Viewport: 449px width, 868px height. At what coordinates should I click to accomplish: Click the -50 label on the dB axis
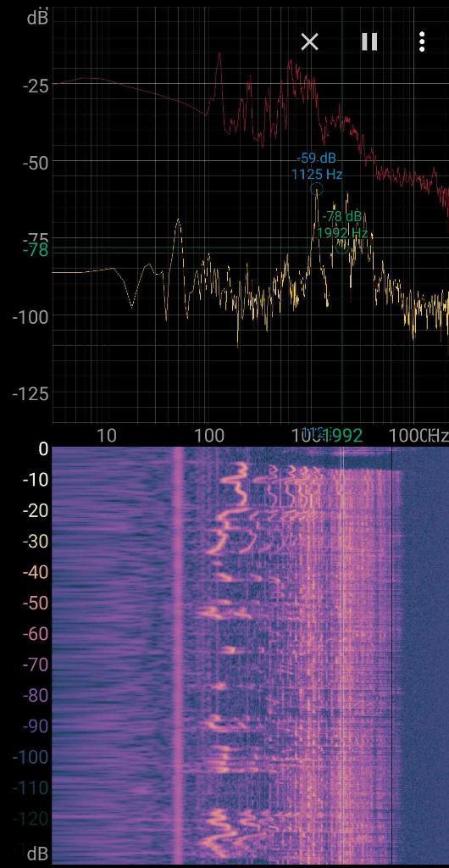coord(36,163)
